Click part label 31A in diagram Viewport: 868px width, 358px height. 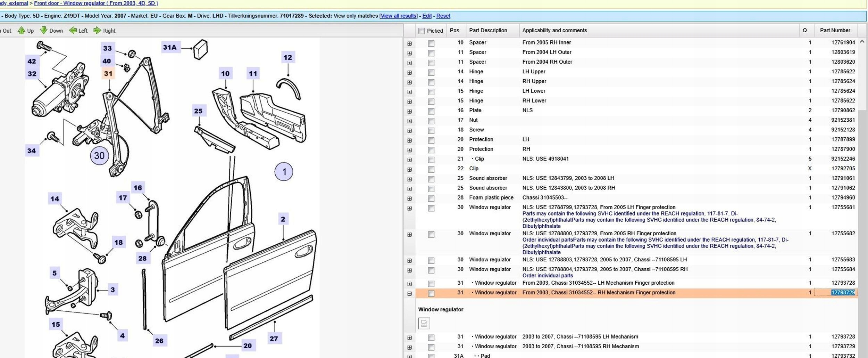[x=170, y=48]
